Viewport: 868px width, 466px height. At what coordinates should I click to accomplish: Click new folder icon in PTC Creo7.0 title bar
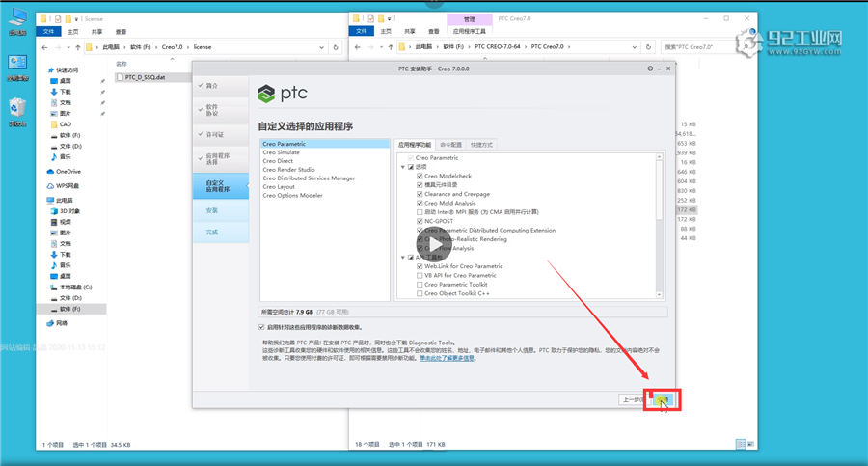(381, 18)
